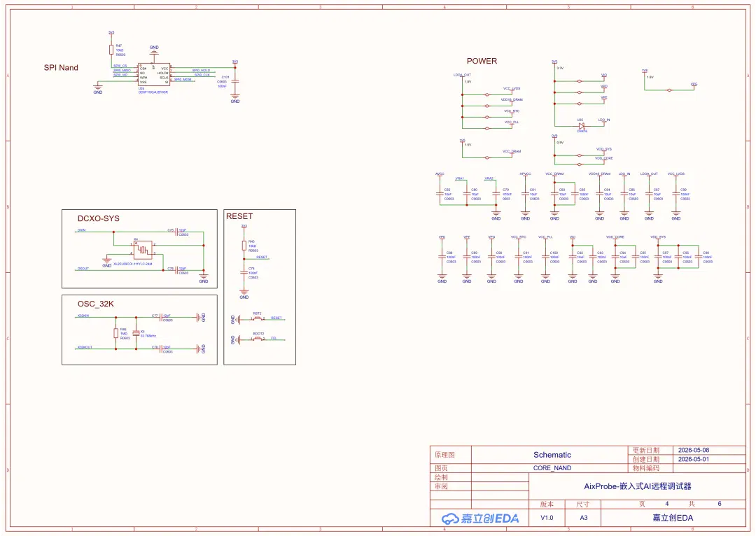The image size is (756, 536).
Task: Click the C78 capacitor on X32KOUT line
Action: 162,348
